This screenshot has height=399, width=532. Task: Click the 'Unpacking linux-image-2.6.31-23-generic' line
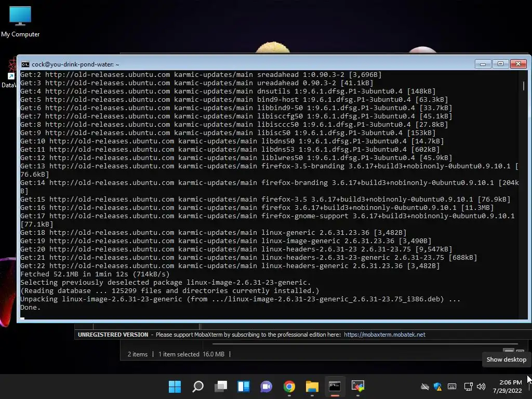pos(240,299)
